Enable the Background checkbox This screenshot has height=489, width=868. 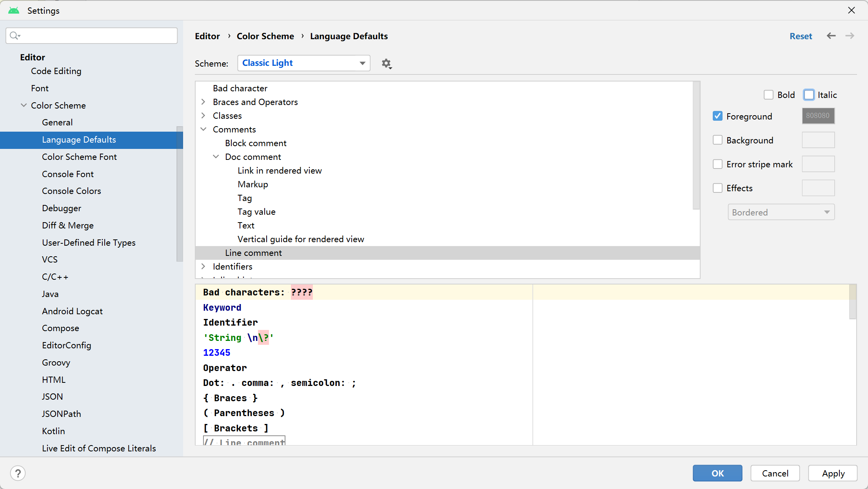tap(717, 140)
